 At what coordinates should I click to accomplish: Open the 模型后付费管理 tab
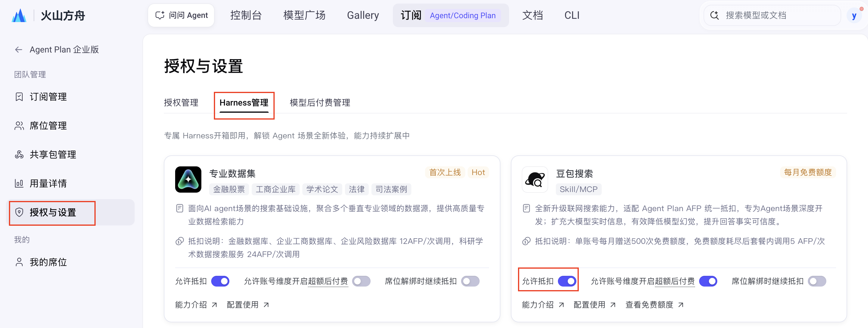(320, 103)
